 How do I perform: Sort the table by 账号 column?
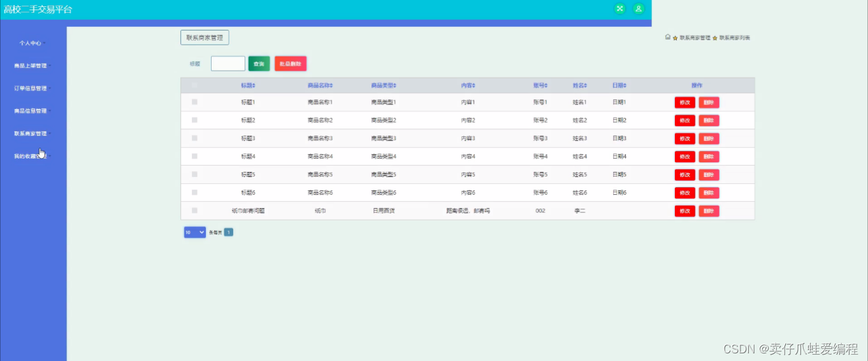coord(540,85)
